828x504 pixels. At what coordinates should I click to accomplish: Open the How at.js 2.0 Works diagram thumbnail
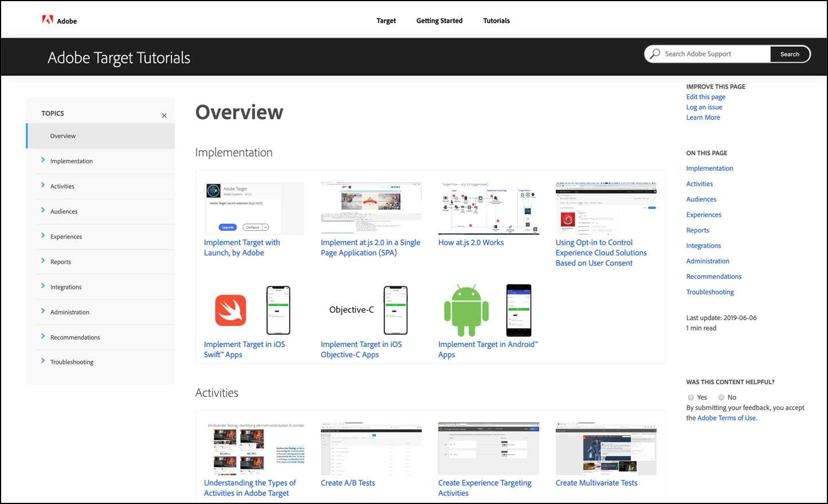click(488, 208)
